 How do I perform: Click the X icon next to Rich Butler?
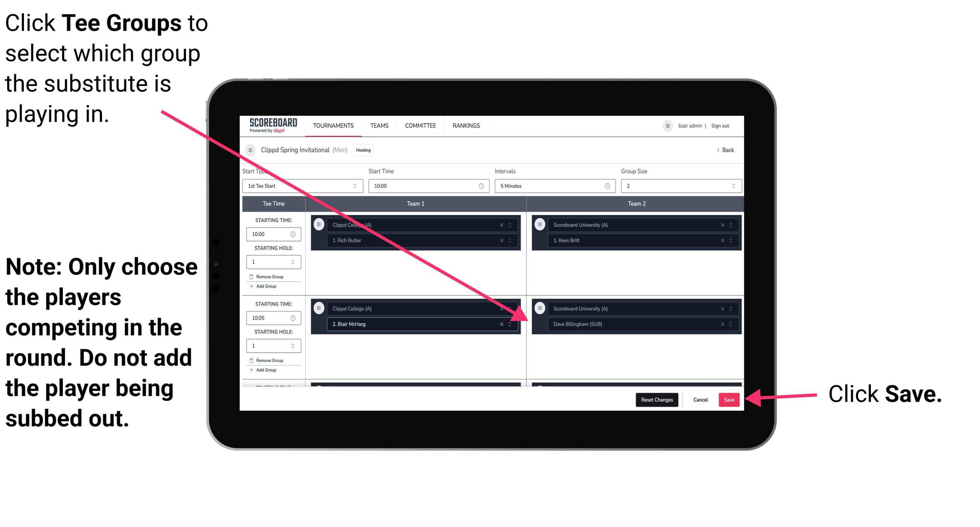502,240
